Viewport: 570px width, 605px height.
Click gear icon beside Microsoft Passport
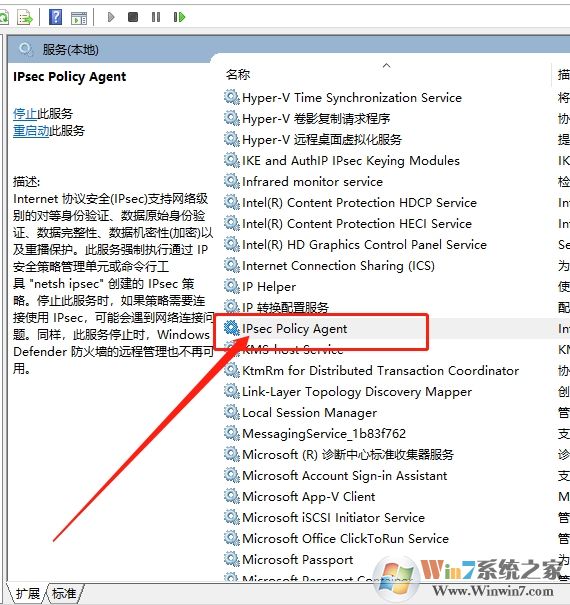232,559
